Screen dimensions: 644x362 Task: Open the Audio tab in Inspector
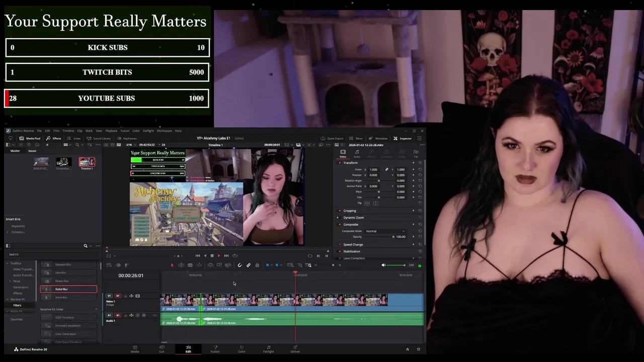[x=357, y=154]
